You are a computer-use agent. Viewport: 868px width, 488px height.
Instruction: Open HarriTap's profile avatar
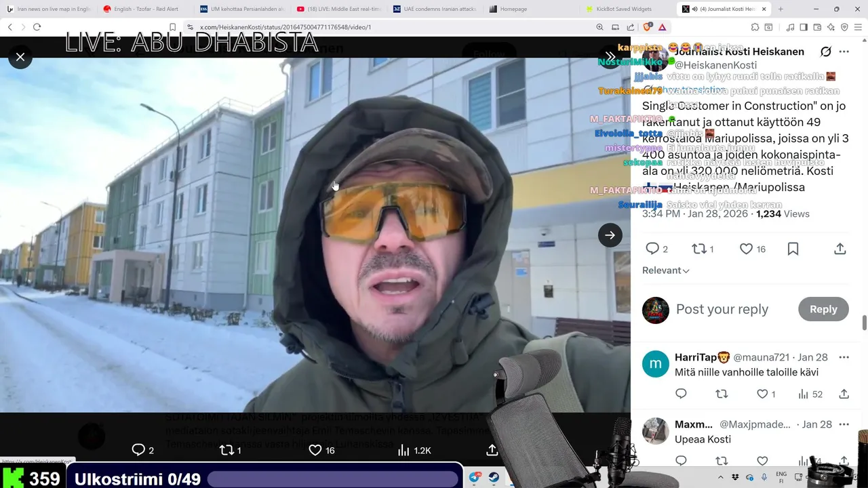point(655,364)
